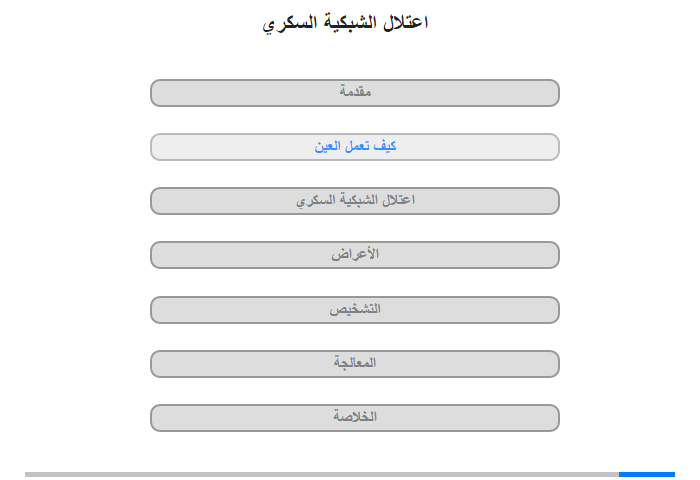Select the المعالجة menu entry

[355, 364]
